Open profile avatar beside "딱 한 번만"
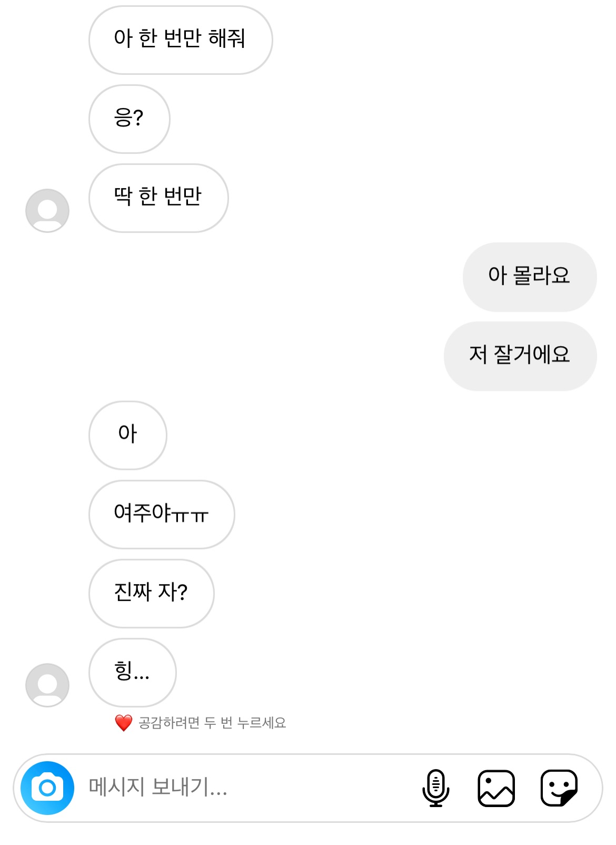The height and width of the screenshot is (845, 616). point(47,211)
